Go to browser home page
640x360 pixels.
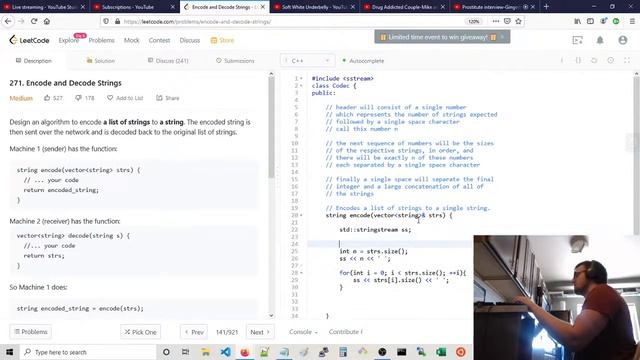(47, 21)
